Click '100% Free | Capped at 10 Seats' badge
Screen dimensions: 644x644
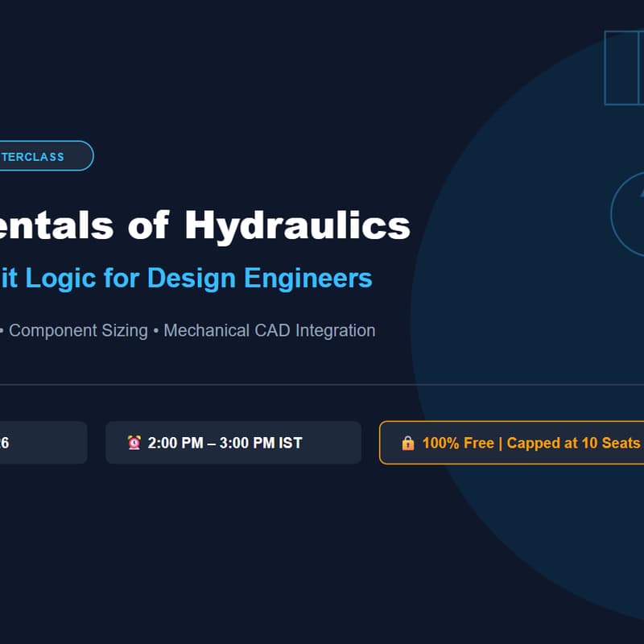tap(511, 443)
